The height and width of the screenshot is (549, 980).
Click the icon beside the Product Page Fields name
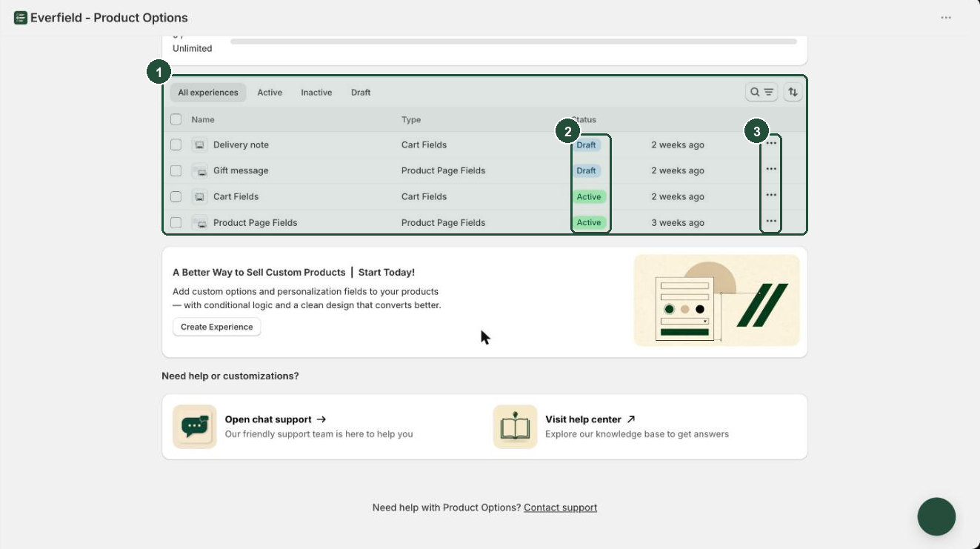[x=199, y=223]
